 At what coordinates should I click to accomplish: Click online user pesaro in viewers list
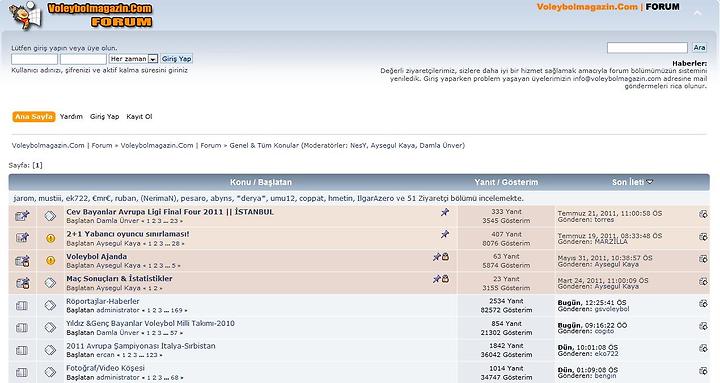tap(193, 198)
